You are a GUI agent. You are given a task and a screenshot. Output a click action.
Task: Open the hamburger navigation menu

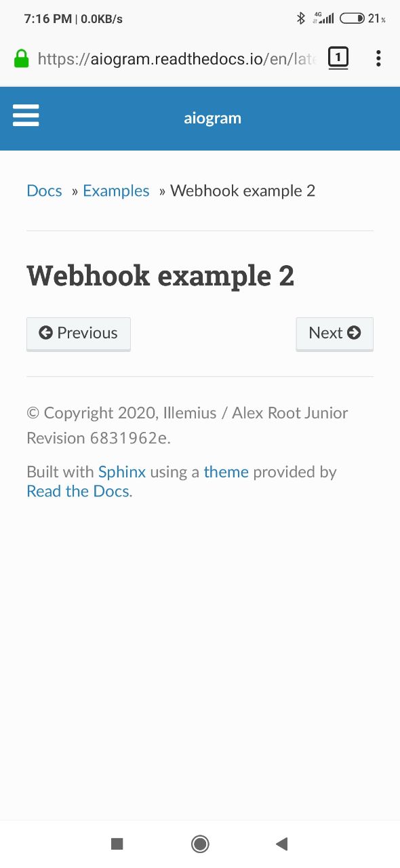(x=26, y=116)
